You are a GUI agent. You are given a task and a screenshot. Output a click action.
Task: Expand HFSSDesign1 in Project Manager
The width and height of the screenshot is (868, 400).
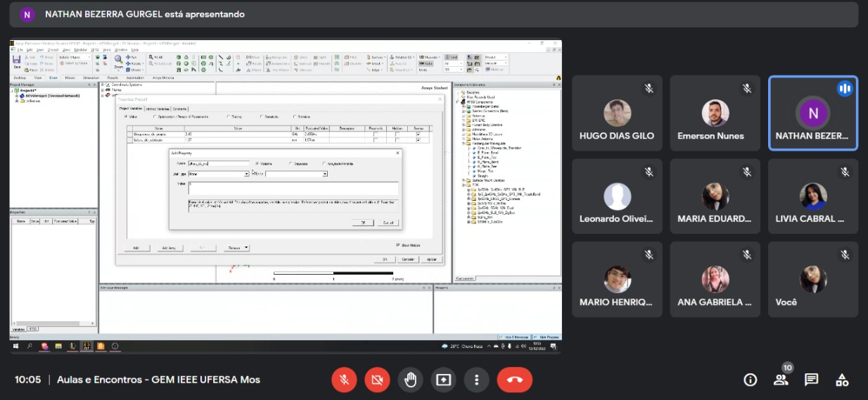pos(16,96)
